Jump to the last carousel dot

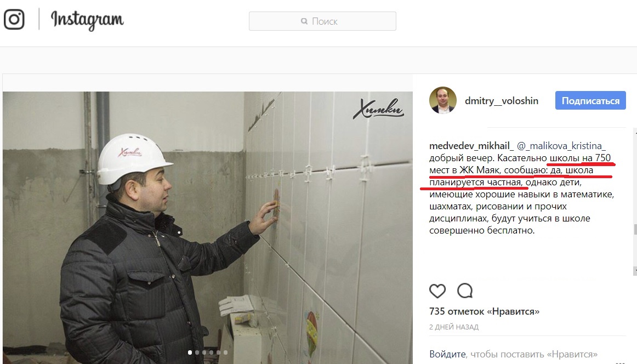[225, 352]
